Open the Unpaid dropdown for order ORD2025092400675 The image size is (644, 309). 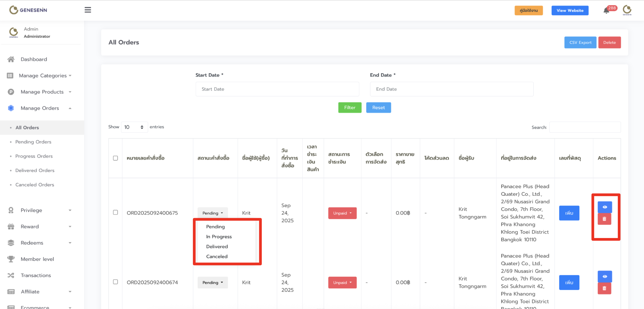point(342,213)
